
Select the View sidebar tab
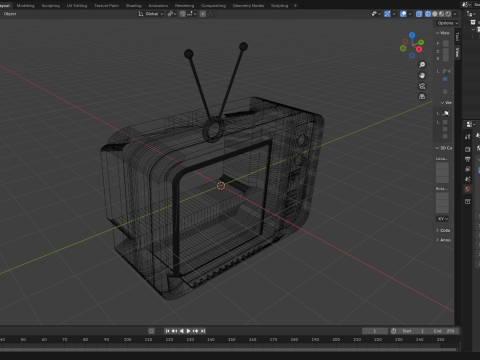coord(457,52)
